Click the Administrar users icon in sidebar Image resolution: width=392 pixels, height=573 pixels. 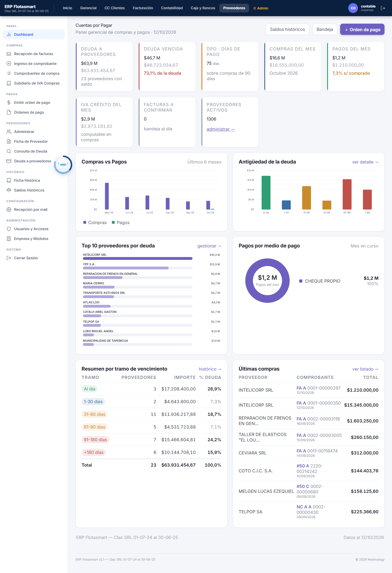(9, 132)
